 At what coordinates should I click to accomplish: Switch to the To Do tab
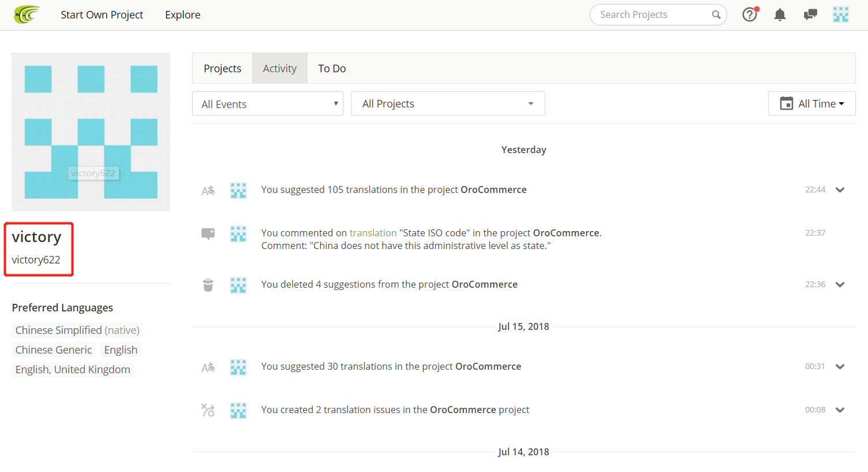click(x=332, y=68)
